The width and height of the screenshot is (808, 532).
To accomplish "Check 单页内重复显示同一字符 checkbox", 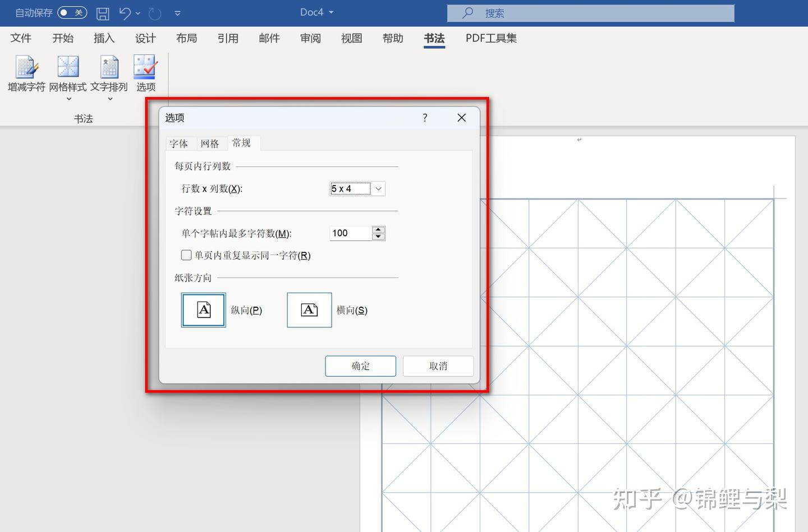I will coord(186,255).
